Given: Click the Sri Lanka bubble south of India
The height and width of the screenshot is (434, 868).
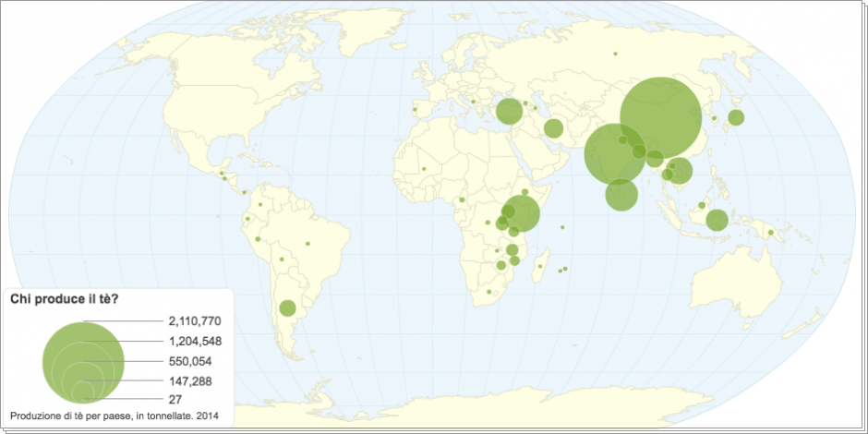Looking at the screenshot, I should pos(621,194).
